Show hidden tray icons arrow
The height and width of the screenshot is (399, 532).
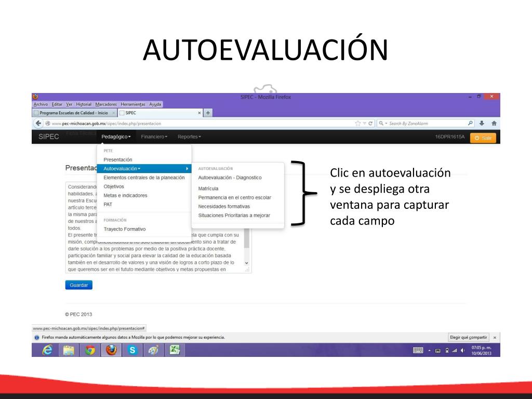click(429, 351)
